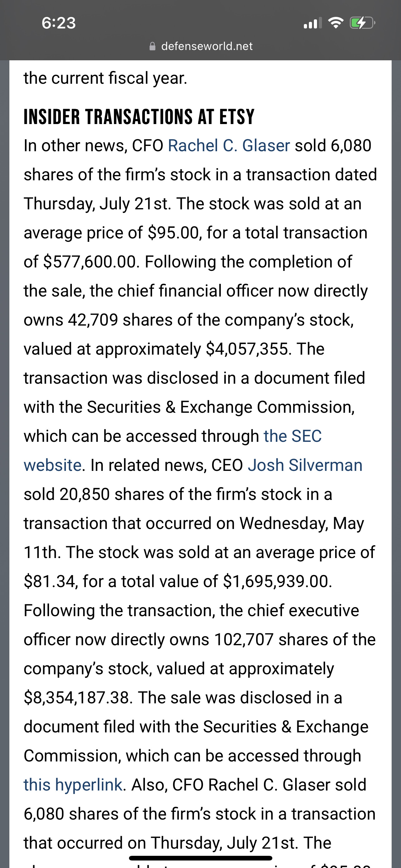Tap the $4,057,355 valuation figure
Viewport: 401px width, 868px height.
click(x=247, y=349)
